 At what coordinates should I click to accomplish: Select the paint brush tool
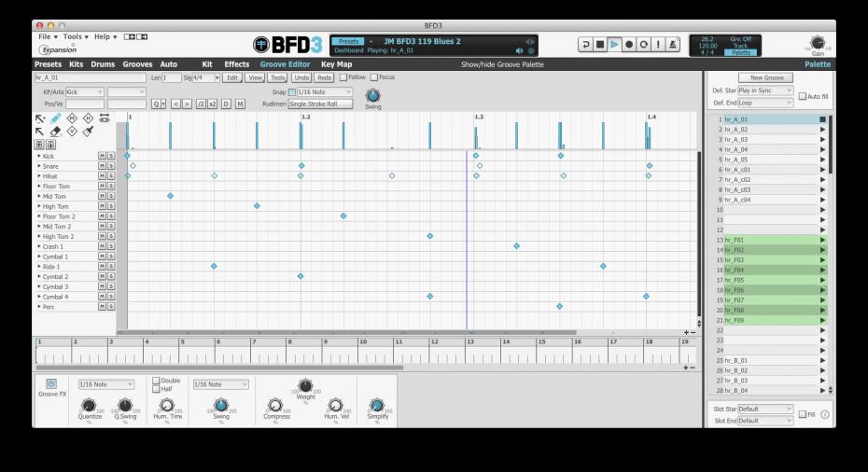(88, 132)
